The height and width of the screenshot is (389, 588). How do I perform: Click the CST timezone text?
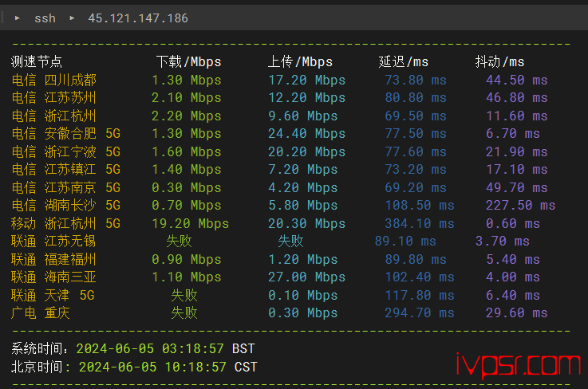click(x=246, y=367)
